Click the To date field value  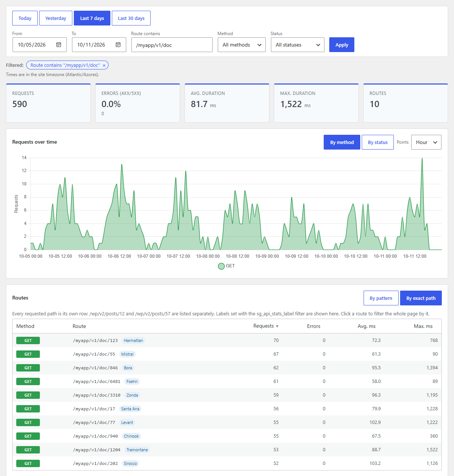[91, 45]
